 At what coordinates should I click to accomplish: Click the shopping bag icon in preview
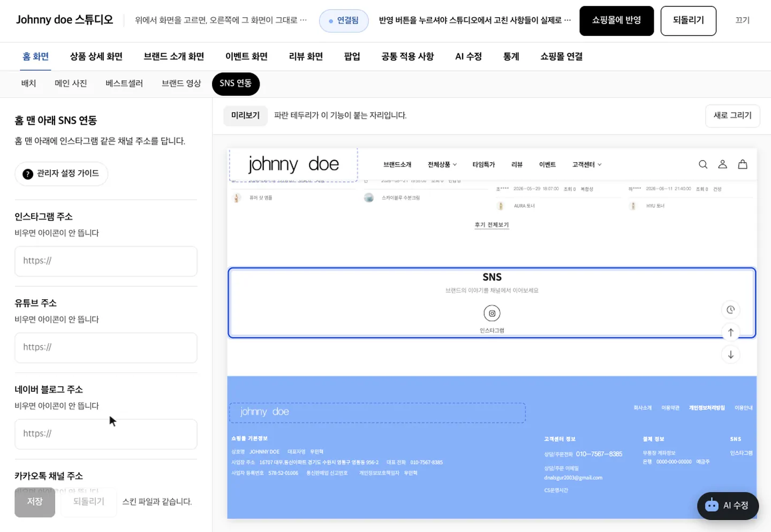pos(743,164)
